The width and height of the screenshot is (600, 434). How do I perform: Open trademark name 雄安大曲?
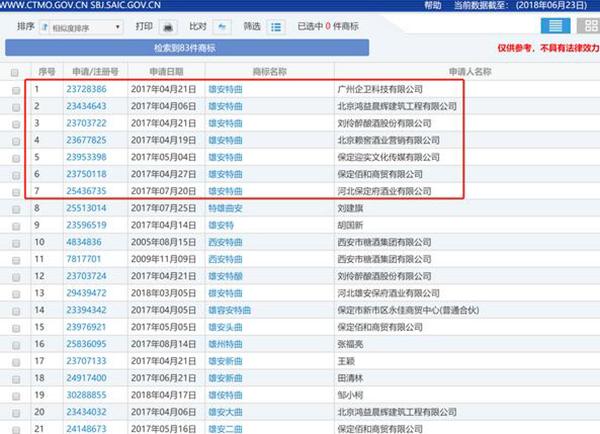(225, 412)
